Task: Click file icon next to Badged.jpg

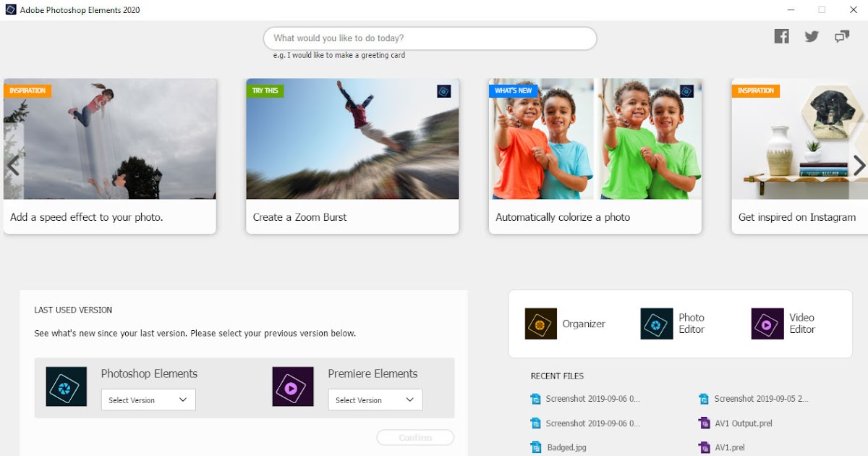Action: 535,447
